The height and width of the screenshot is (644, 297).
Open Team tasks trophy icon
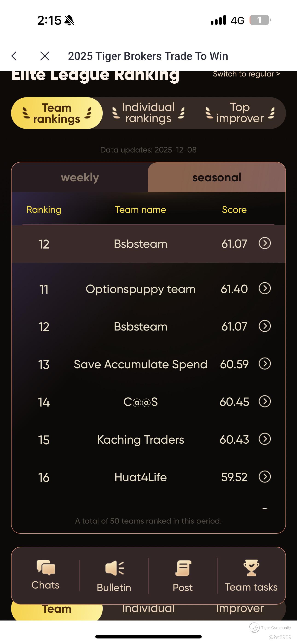point(251,568)
